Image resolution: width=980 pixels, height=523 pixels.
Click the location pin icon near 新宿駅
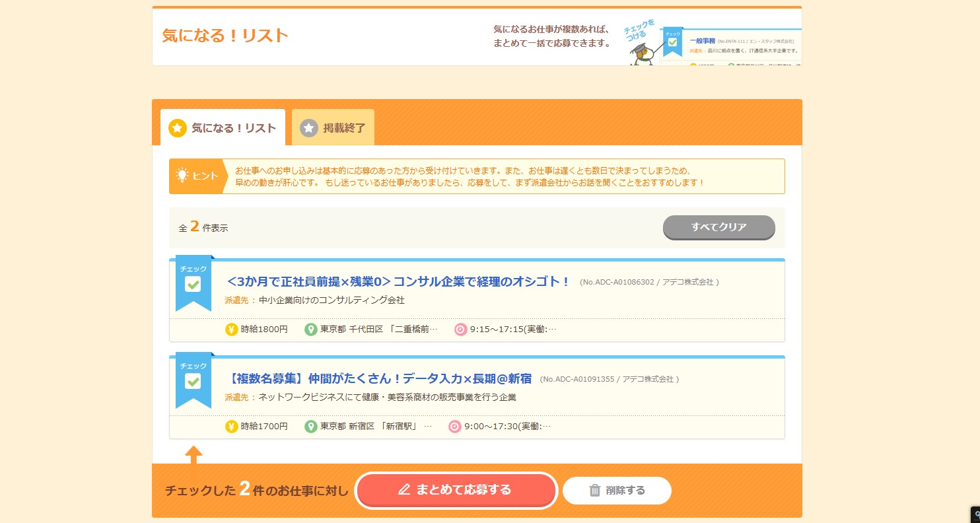coord(310,426)
